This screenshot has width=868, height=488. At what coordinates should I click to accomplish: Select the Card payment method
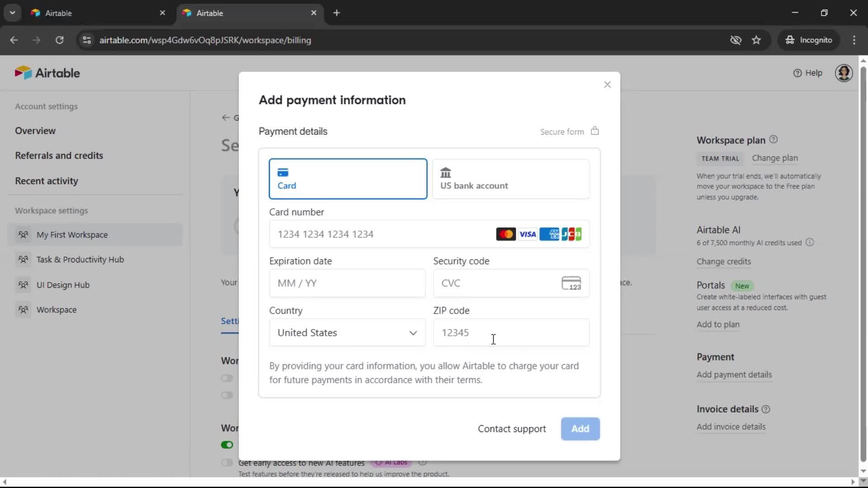coord(348,178)
